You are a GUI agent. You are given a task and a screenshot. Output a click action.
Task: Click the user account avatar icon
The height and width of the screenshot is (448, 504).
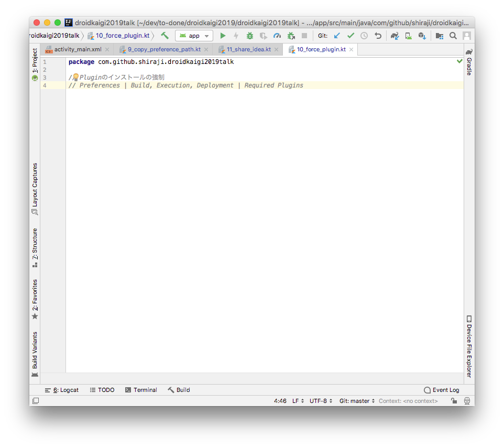pos(467,36)
